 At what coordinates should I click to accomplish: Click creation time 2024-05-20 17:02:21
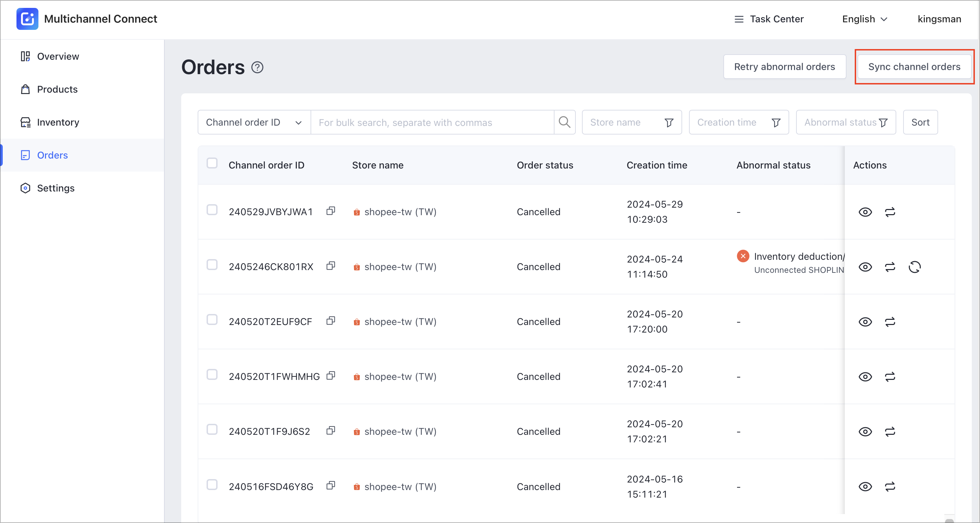655,431
